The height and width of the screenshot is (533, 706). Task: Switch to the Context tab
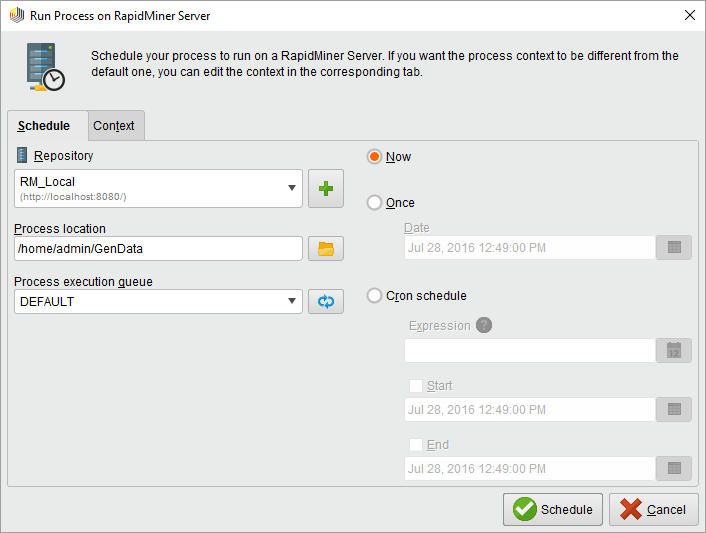coord(114,126)
